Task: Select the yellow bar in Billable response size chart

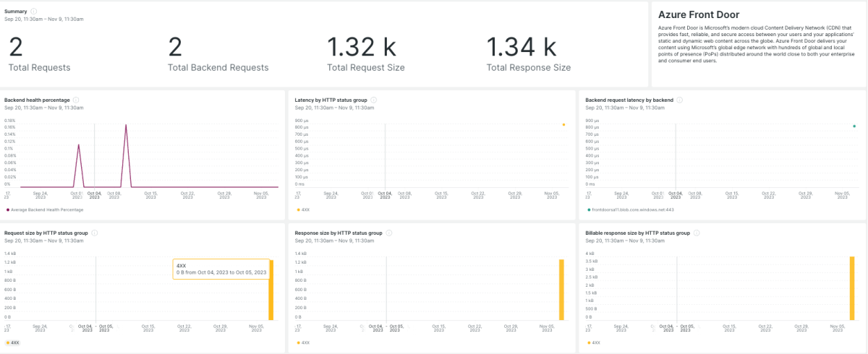Action: point(852,288)
